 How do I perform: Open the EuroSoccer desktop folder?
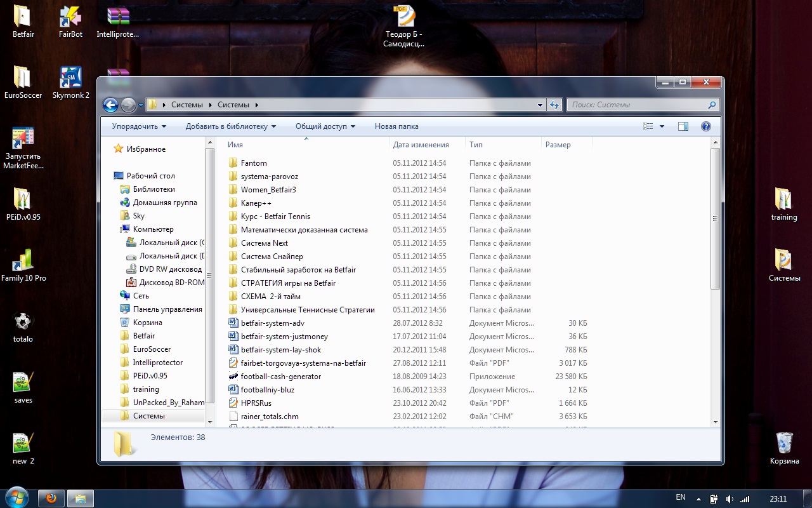23,82
